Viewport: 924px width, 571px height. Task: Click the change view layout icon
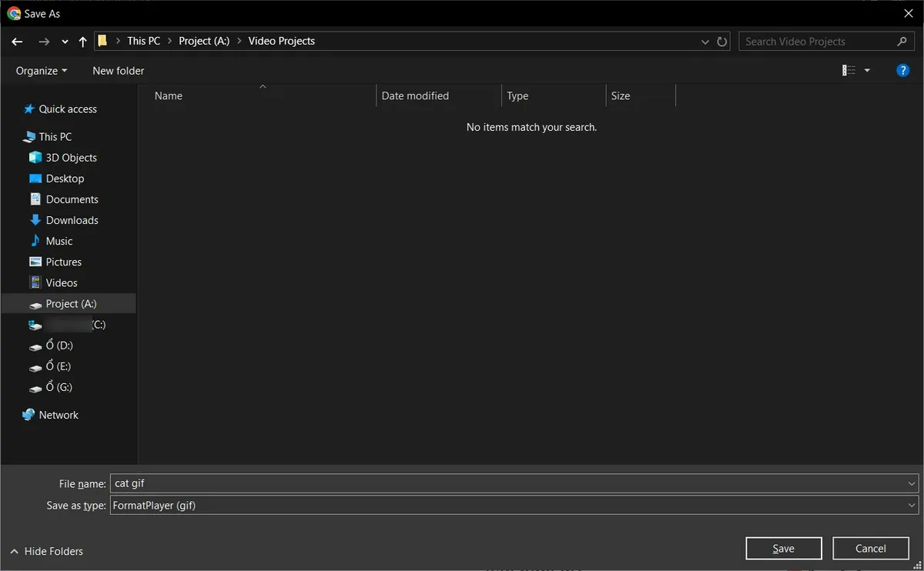point(849,70)
